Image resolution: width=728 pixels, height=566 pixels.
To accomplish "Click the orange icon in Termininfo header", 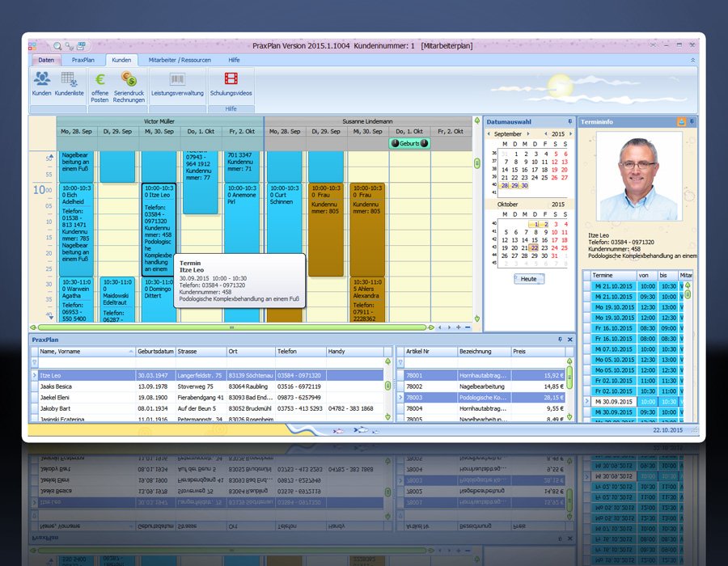I will click(681, 121).
